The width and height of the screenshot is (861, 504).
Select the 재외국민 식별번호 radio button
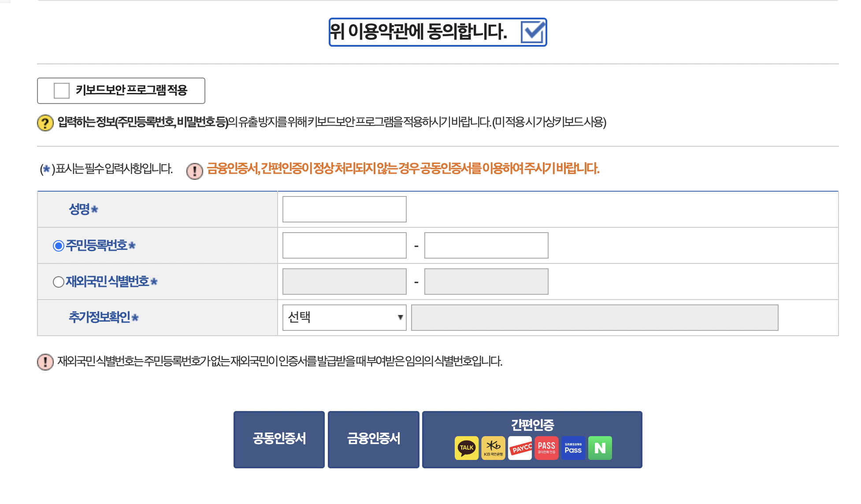click(x=58, y=282)
